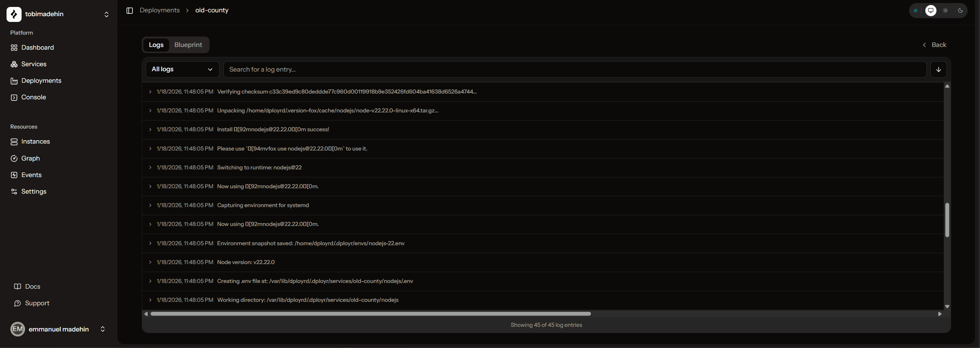
Task: Select the Instances icon under Resources
Action: point(14,142)
